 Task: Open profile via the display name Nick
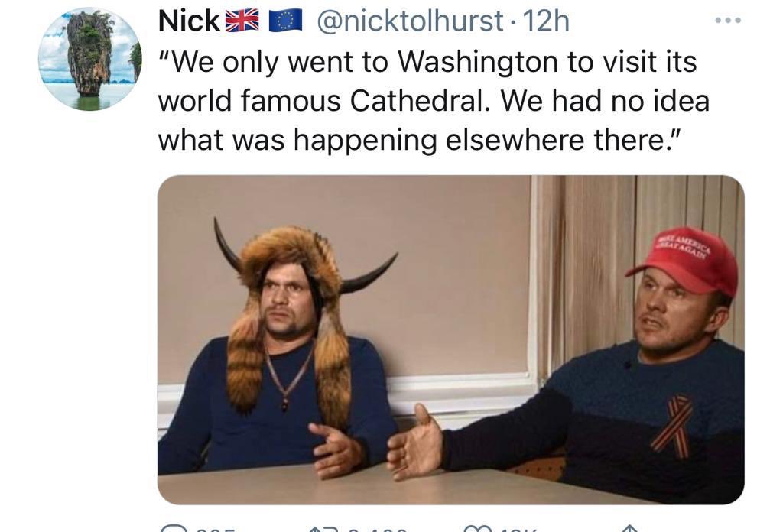[190, 21]
